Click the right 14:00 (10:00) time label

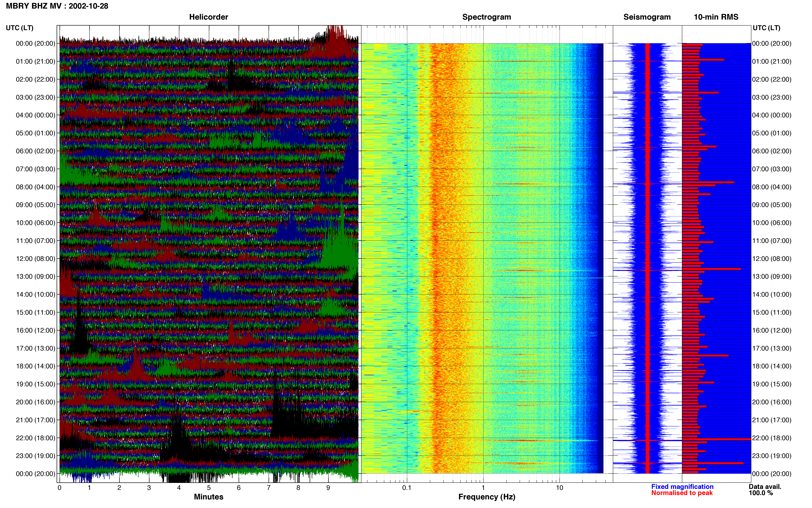[772, 295]
